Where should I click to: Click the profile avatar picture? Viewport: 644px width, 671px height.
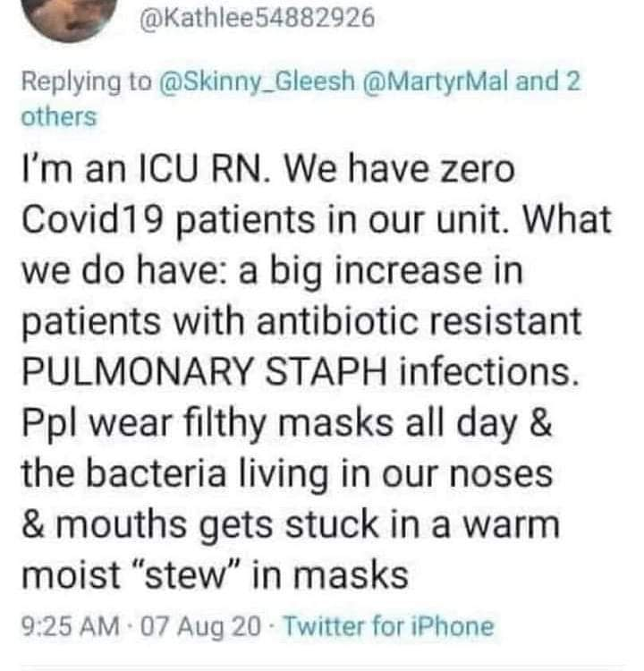[67, 18]
